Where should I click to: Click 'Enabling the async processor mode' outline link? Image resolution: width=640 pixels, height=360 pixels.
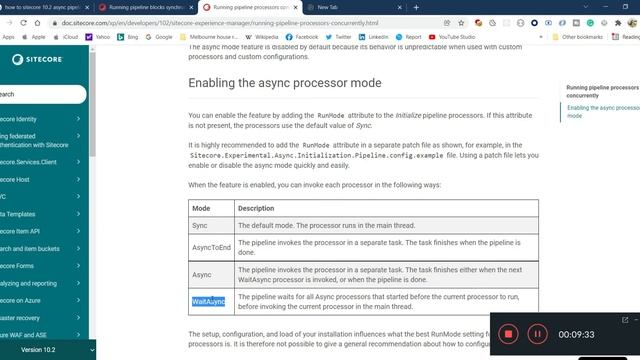pos(603,112)
